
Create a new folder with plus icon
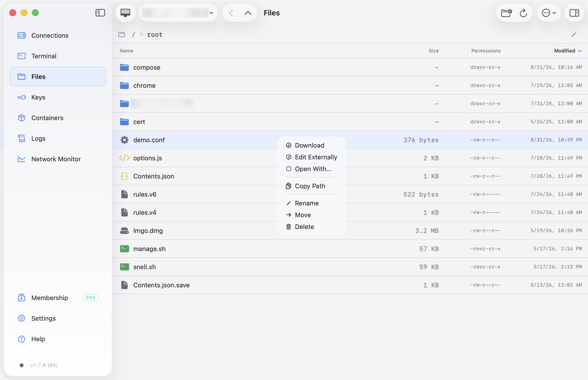click(506, 13)
